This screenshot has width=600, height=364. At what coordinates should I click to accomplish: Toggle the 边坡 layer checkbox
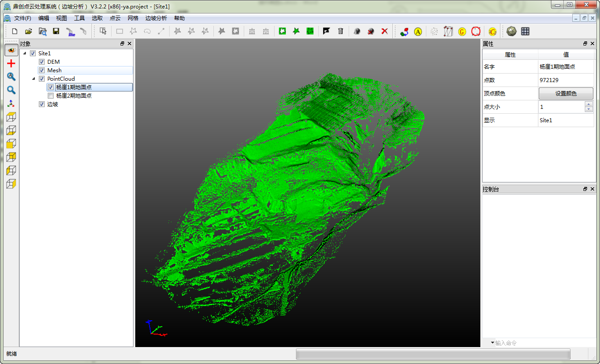(x=42, y=104)
